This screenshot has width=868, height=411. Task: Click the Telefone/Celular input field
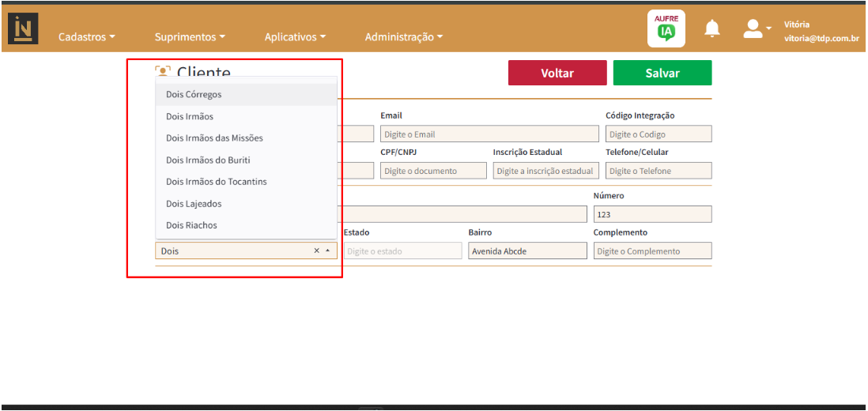(658, 171)
